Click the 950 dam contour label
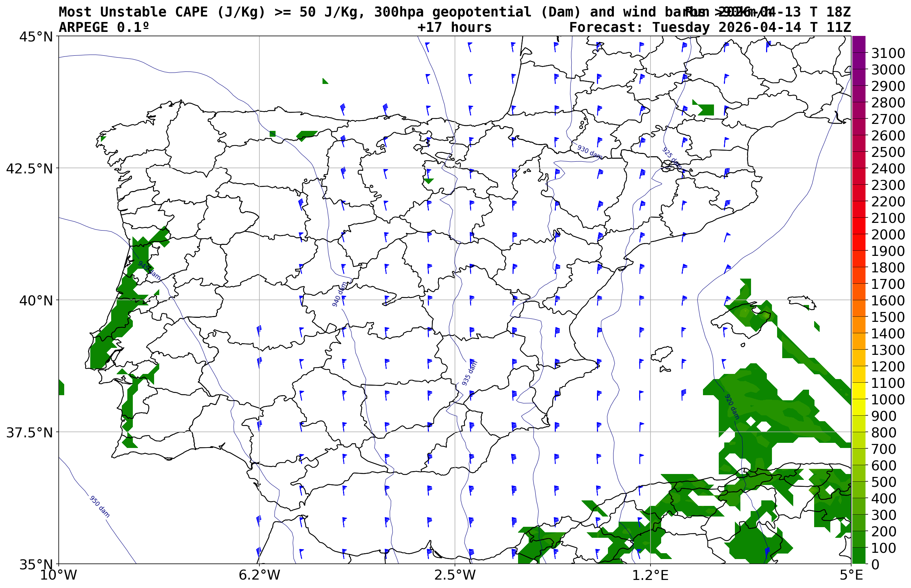The height and width of the screenshot is (588, 911). [x=99, y=507]
